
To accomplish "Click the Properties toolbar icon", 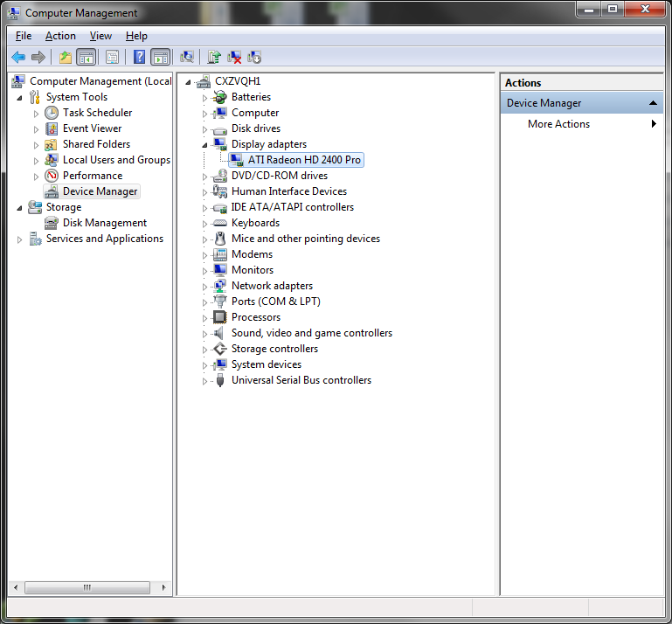I will pos(112,58).
